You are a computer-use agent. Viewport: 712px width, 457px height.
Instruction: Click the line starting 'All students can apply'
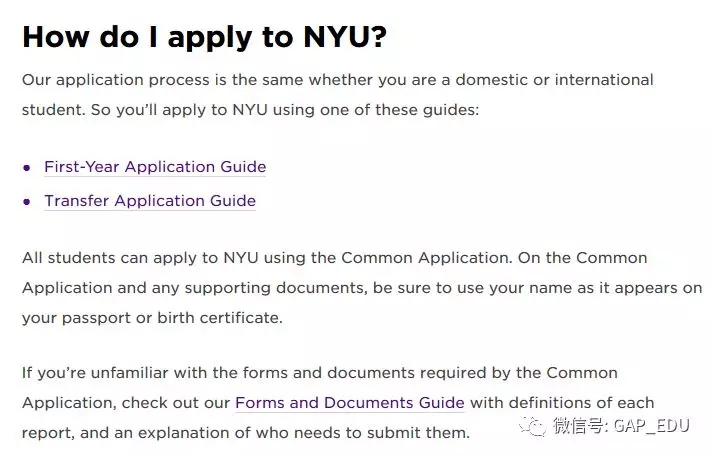pyautogui.click(x=334, y=258)
